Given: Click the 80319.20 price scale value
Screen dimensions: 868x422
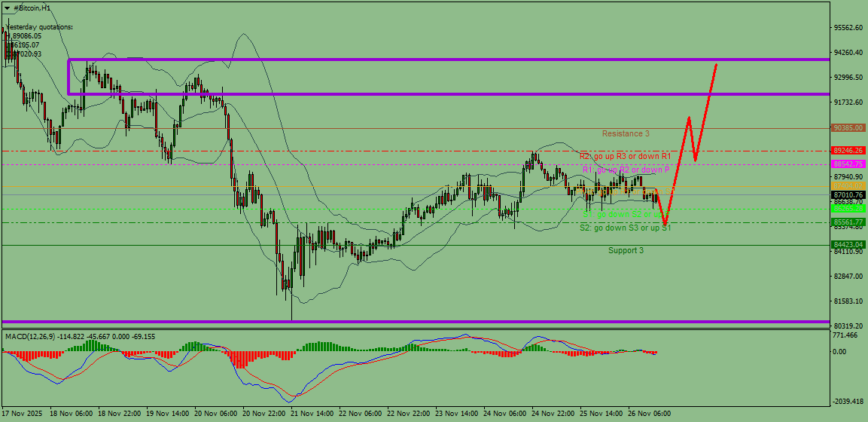Looking at the screenshot, I should click(848, 326).
